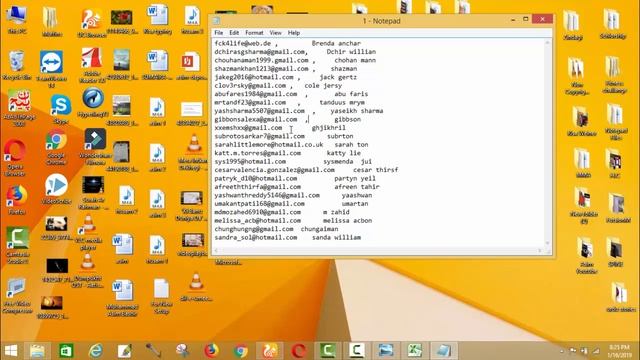The width and height of the screenshot is (640, 360).
Task: Click the line starting with jakeg2016@hotmail.com
Action: pos(285,77)
